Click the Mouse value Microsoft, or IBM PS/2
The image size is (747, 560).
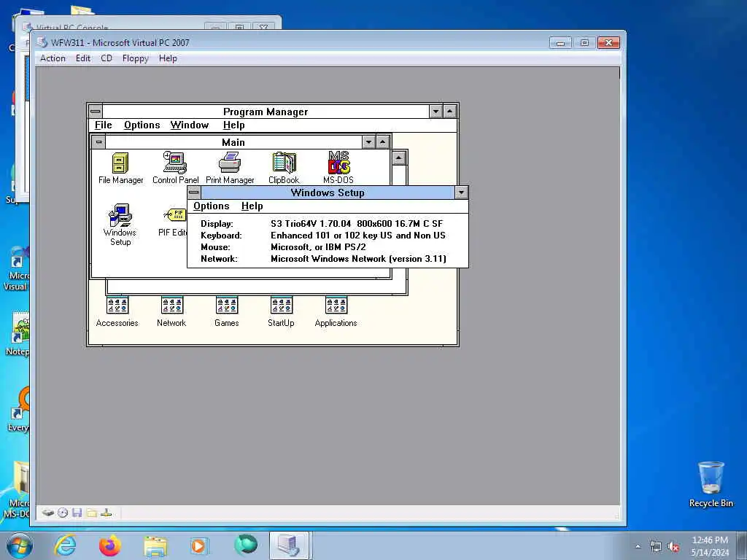tap(318, 247)
